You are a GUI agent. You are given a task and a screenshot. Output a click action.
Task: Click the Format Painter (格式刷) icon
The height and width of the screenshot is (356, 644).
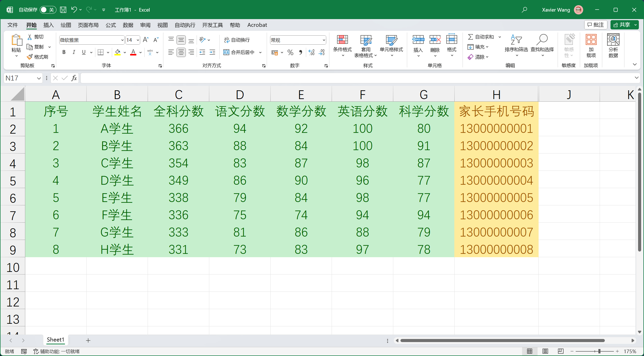pos(30,57)
